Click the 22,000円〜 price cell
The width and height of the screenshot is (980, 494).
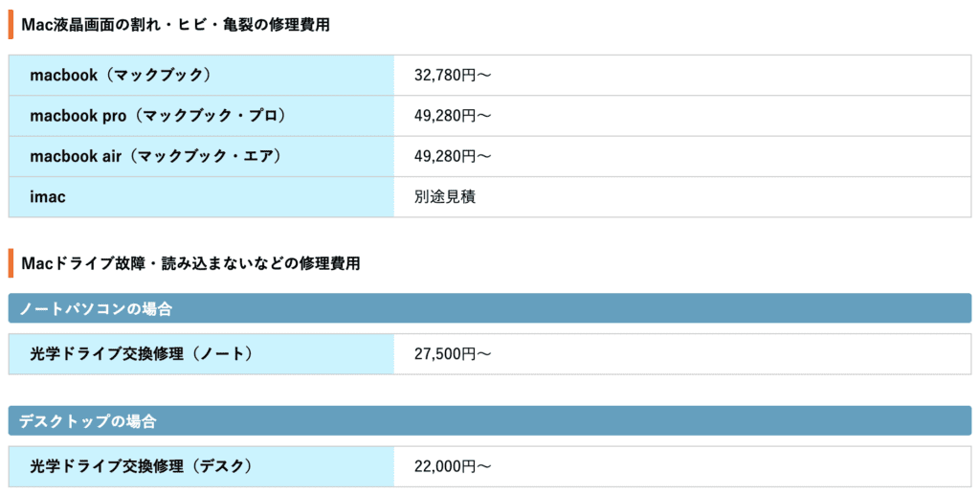[453, 466]
